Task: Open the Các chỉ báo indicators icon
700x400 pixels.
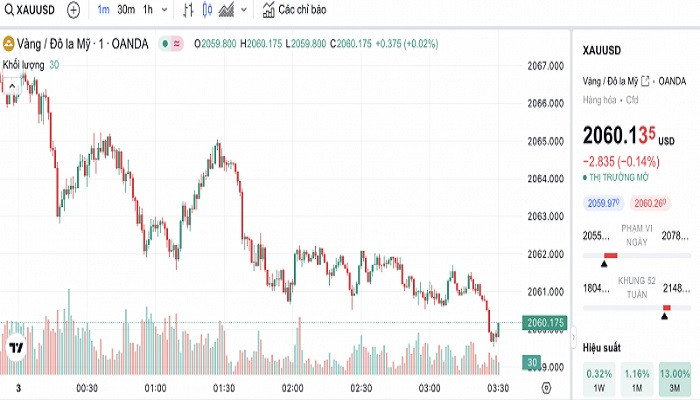Action: (269, 10)
